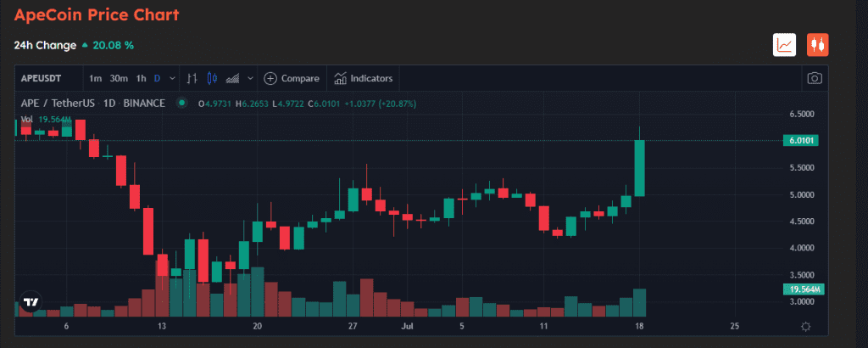Expand the time interval dropdown arrow
Screen dimensions: 868x348
pyautogui.click(x=173, y=78)
